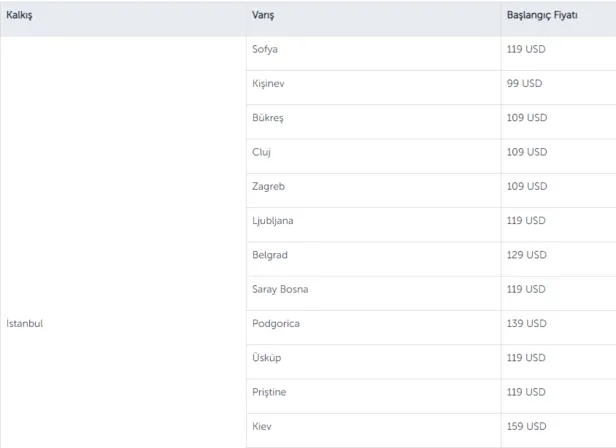Click the Varış column header
Image resolution: width=616 pixels, height=448 pixels.
click(264, 17)
